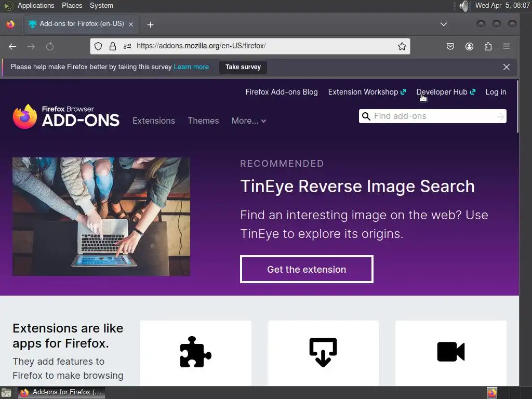The image size is (532, 399).
Task: Follow the Learn more survey link
Action: tap(191, 67)
